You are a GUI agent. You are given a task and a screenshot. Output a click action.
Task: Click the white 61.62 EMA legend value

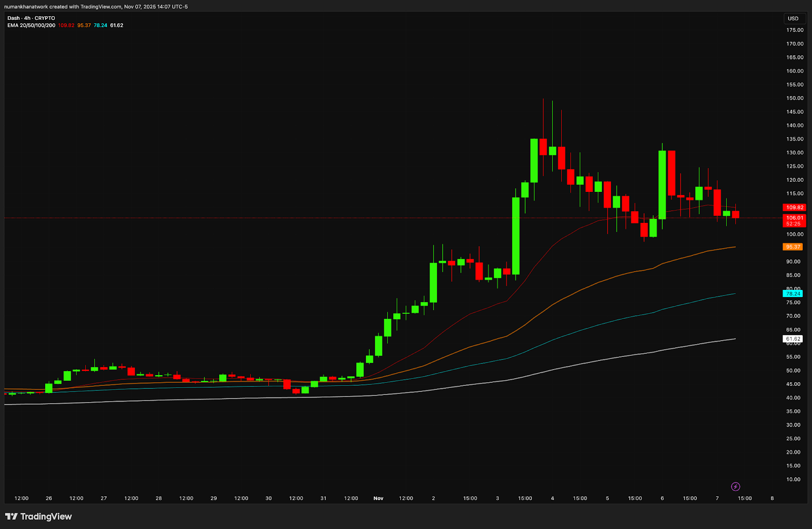117,25
